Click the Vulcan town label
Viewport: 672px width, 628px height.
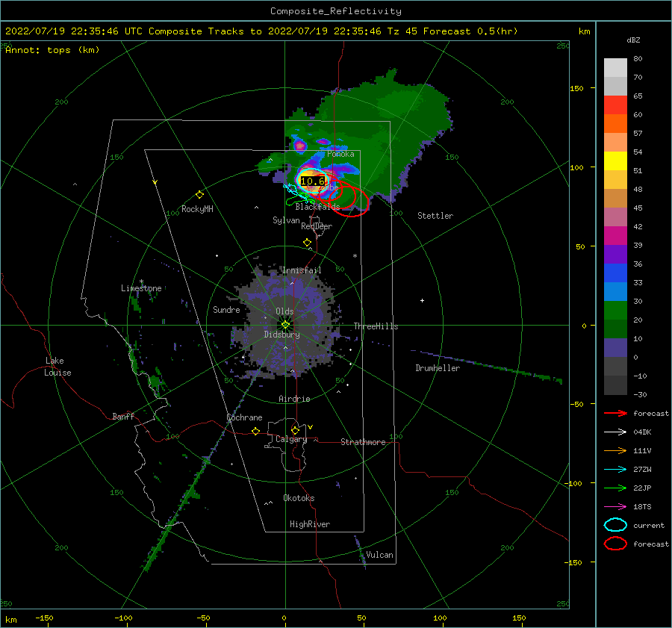point(379,555)
